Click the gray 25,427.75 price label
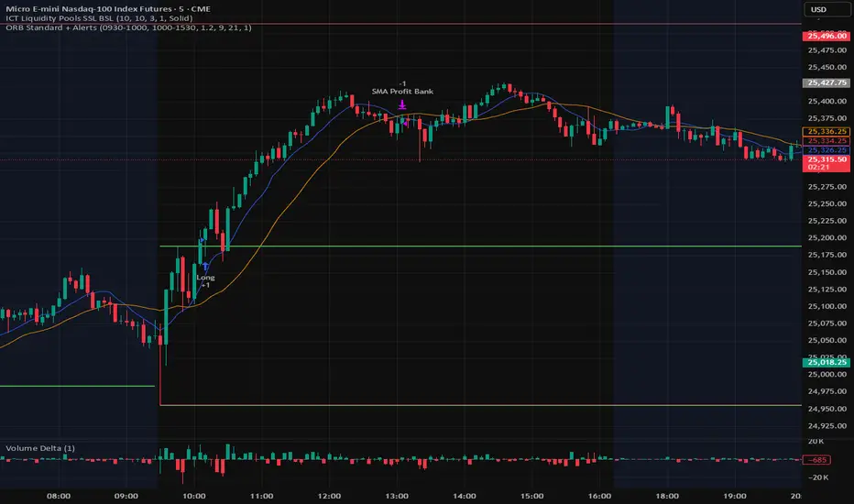 click(x=827, y=82)
